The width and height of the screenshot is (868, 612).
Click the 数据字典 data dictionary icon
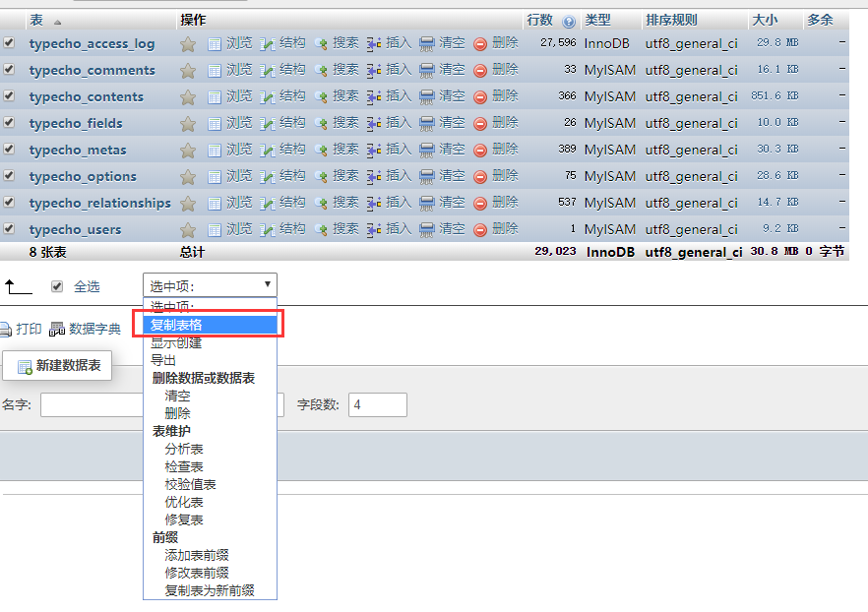(57, 330)
